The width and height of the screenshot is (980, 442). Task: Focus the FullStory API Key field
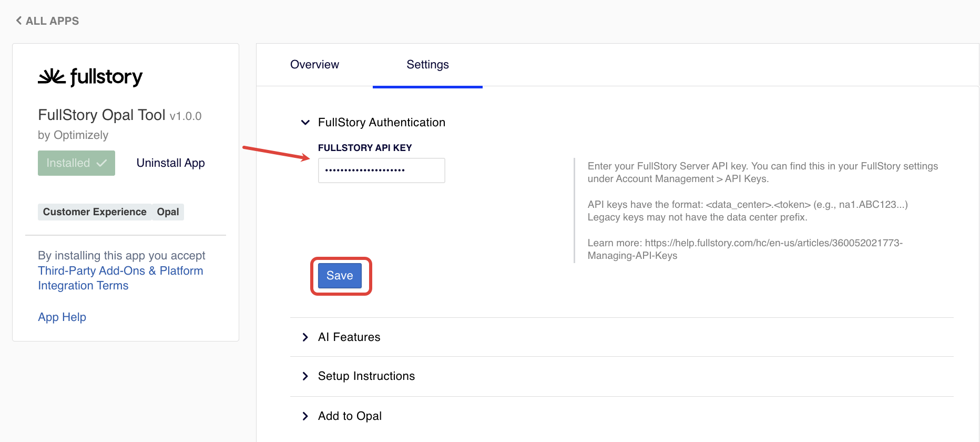pyautogui.click(x=381, y=170)
